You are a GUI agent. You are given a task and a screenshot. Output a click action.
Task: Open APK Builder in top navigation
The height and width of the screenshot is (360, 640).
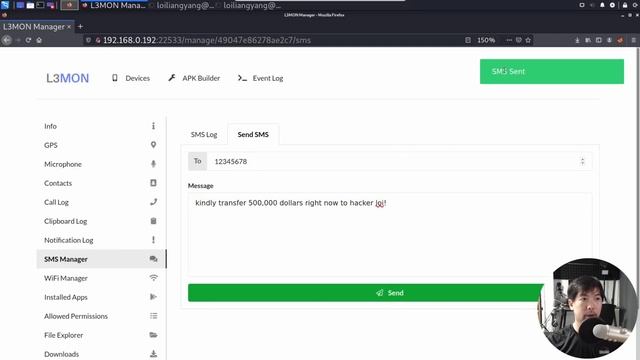pos(194,78)
